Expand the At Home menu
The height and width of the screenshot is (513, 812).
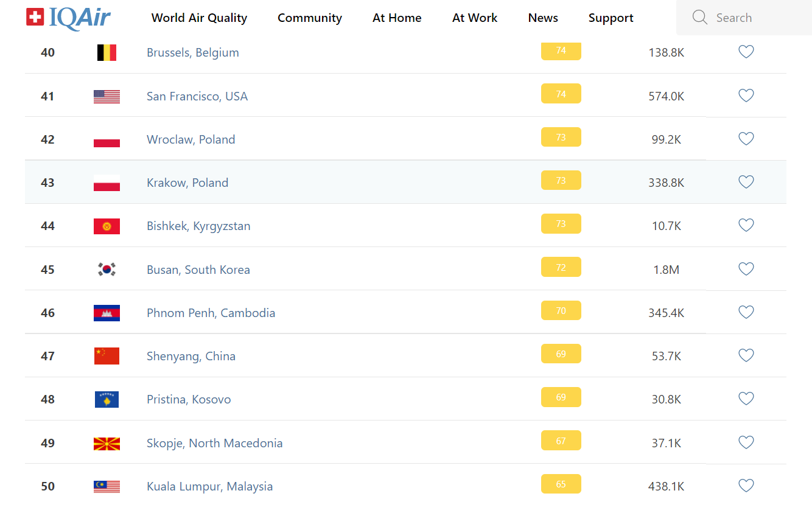pyautogui.click(x=397, y=18)
